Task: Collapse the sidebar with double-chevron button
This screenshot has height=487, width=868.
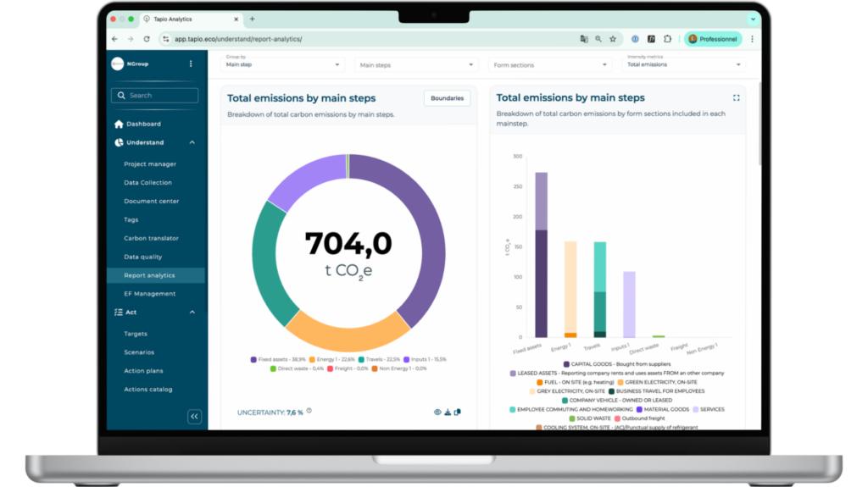Action: pyautogui.click(x=194, y=416)
